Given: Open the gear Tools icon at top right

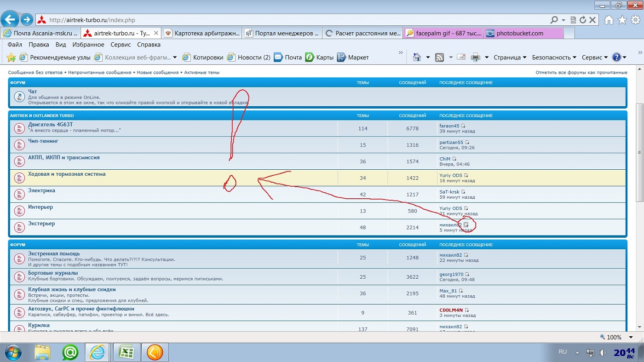Looking at the screenshot, I should [635, 20].
